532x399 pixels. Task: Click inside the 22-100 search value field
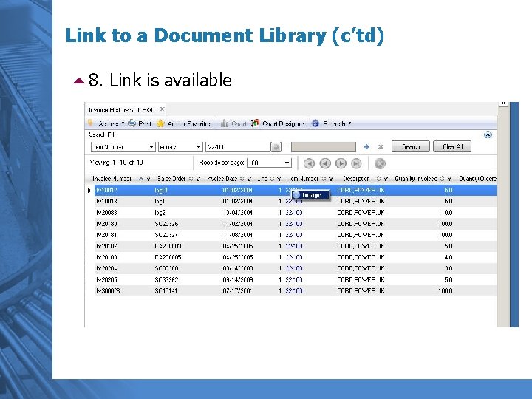pyautogui.click(x=237, y=147)
